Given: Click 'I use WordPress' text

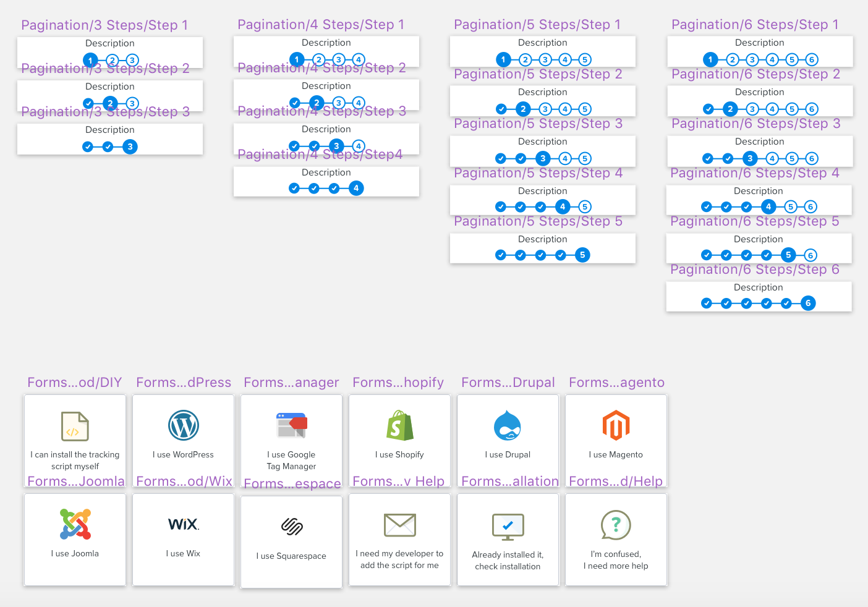Looking at the screenshot, I should [183, 455].
